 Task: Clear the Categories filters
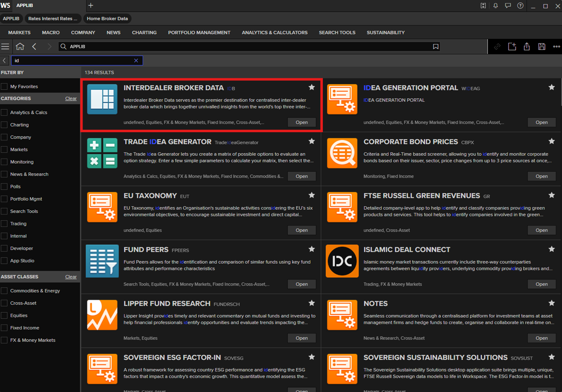tap(71, 99)
